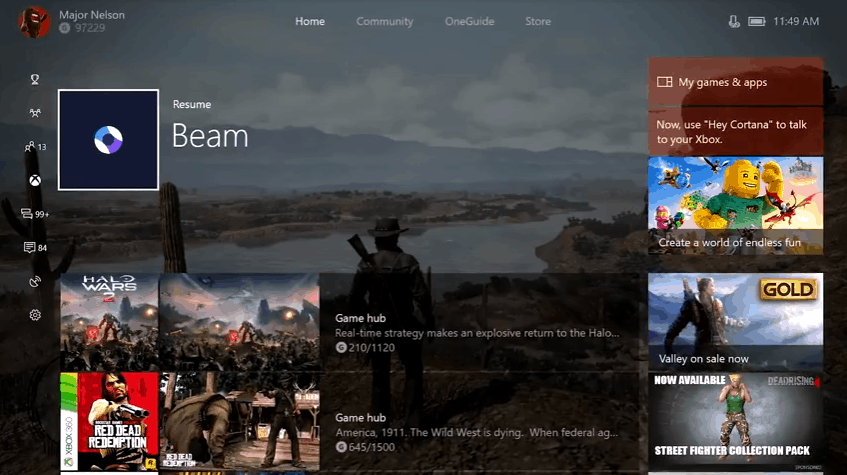Open the Gold Valley on sale tile
Screen dimensions: 847x475
coord(735,322)
